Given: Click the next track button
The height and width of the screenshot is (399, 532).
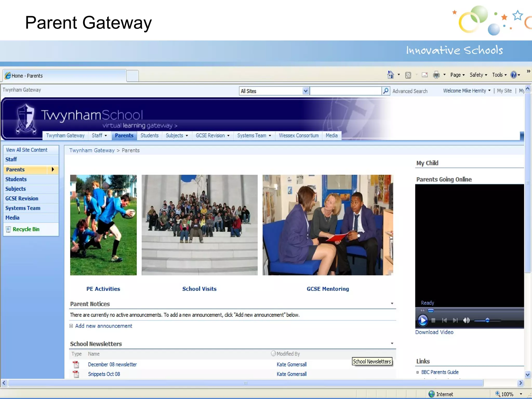Looking at the screenshot, I should pos(455,320).
